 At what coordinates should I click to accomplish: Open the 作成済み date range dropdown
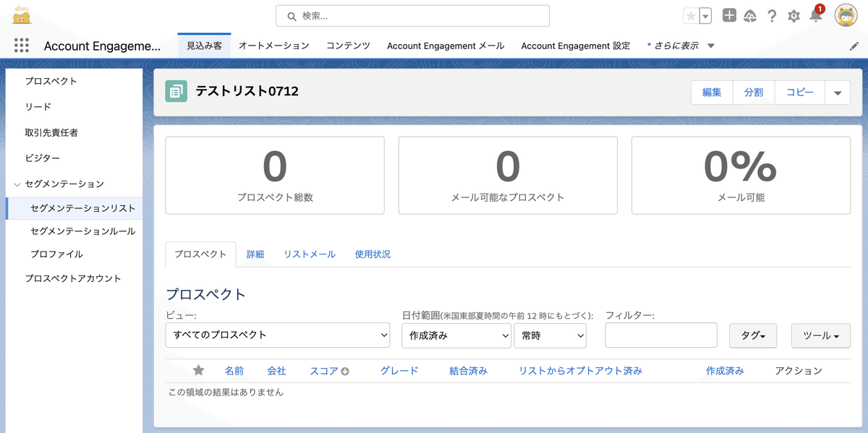(456, 335)
